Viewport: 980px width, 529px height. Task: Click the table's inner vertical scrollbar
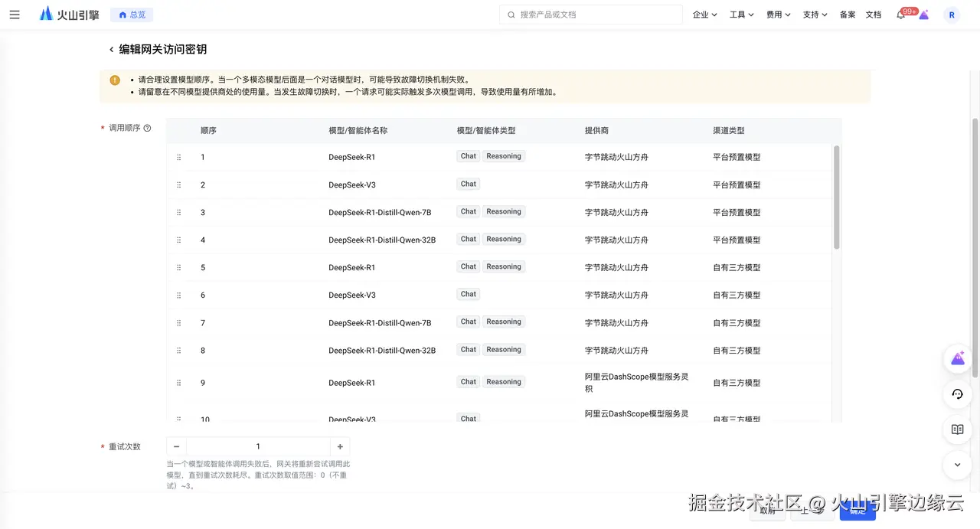[x=837, y=198]
